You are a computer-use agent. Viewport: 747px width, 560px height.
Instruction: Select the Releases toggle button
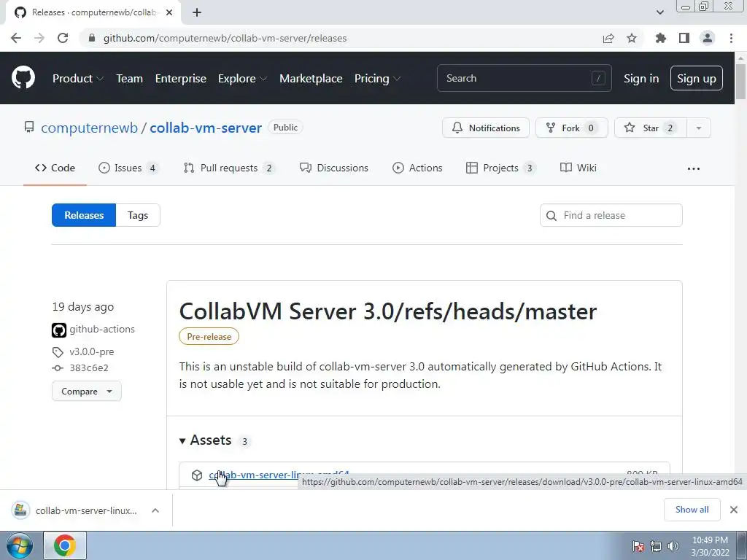point(84,215)
